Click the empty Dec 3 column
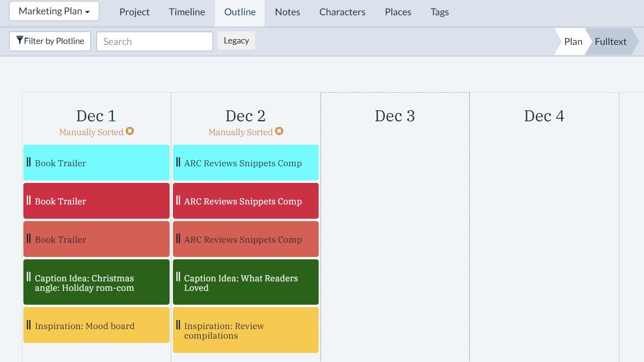 point(395,229)
